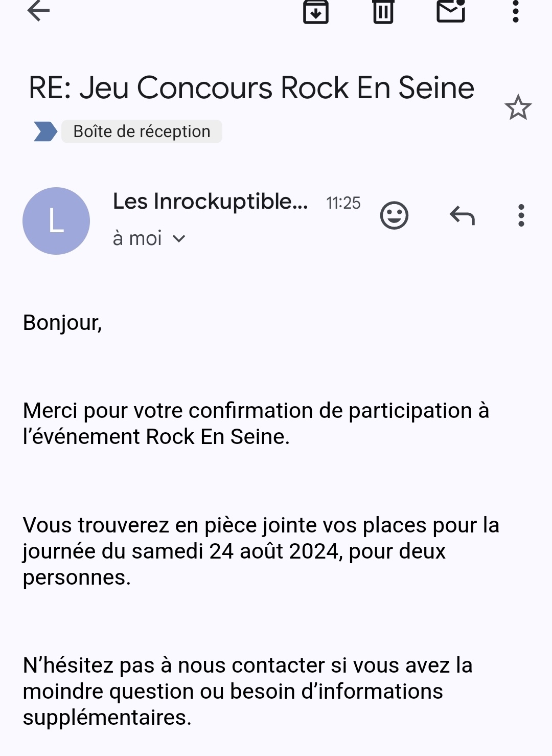
Task: Tap sender name Les Inrockuptible...
Action: 210,202
